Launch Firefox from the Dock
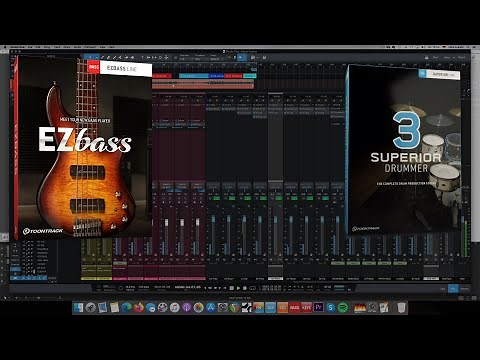The height and width of the screenshot is (360, 480). pyautogui.click(x=138, y=307)
